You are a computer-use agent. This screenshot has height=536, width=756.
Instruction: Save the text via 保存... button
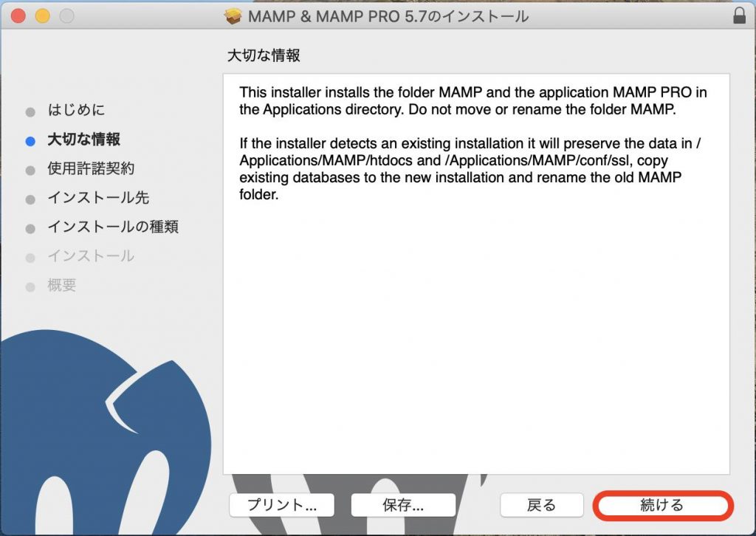tap(403, 505)
